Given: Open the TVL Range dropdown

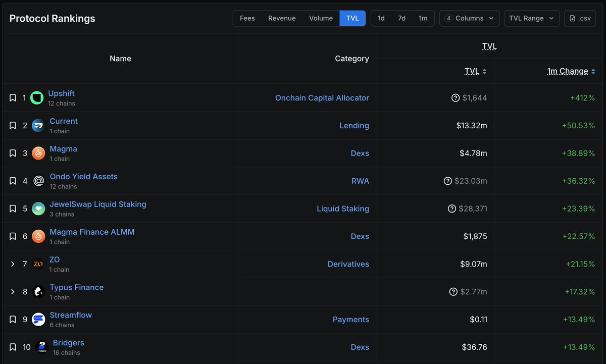Looking at the screenshot, I should click(x=532, y=18).
